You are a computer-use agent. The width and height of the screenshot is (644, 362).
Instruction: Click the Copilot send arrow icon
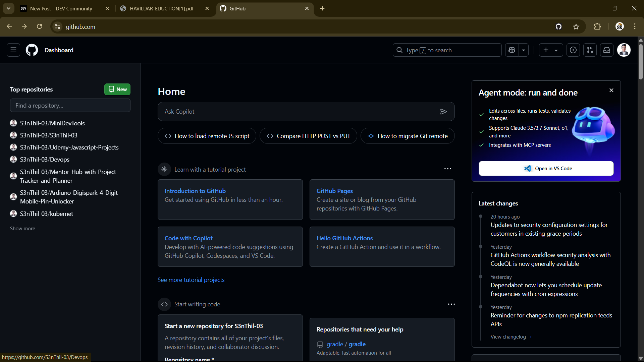coord(443,111)
